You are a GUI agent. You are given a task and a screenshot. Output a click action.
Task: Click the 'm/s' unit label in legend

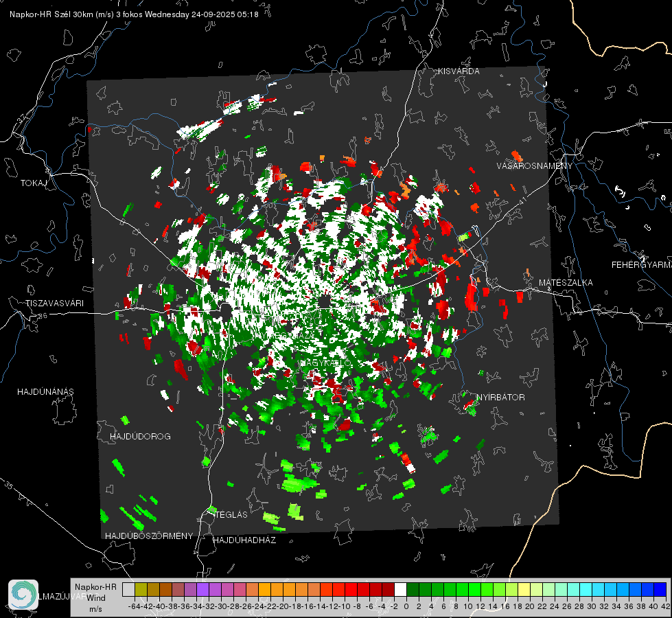coord(95,609)
